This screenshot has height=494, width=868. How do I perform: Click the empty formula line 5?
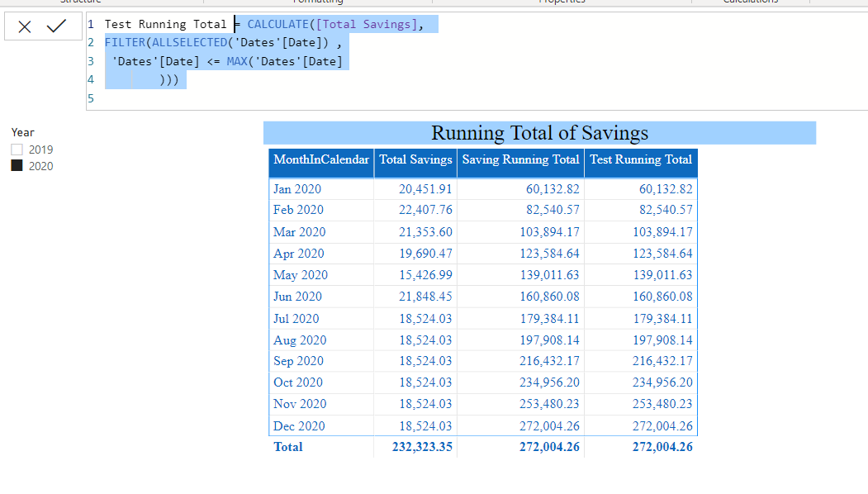click(476, 98)
